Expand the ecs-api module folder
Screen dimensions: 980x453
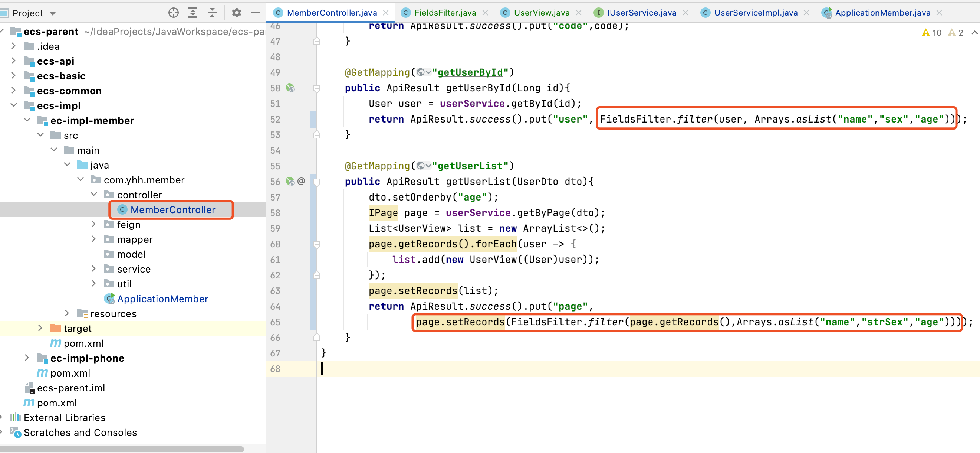14,61
